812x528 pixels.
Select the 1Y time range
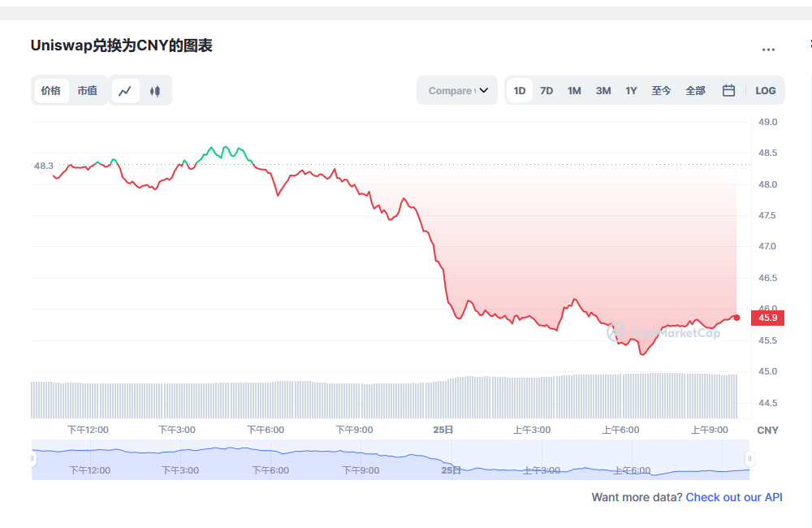pyautogui.click(x=631, y=91)
